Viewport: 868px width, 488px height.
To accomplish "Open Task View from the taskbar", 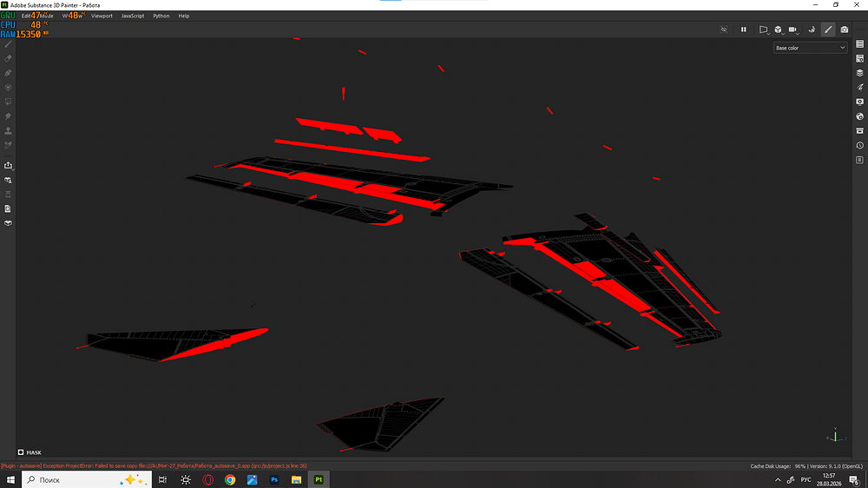I will click(163, 479).
